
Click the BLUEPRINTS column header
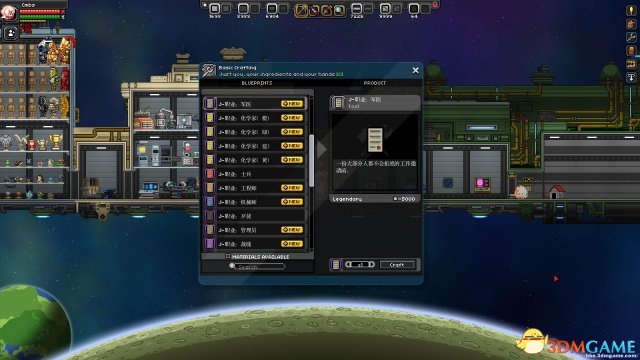(x=257, y=83)
